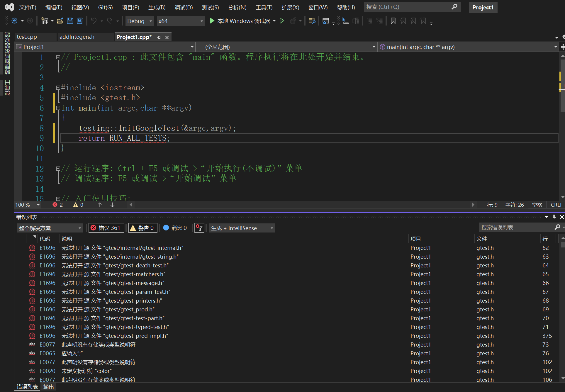Sort error list by 代码 column header
This screenshot has height=392, width=565.
pyautogui.click(x=45, y=239)
